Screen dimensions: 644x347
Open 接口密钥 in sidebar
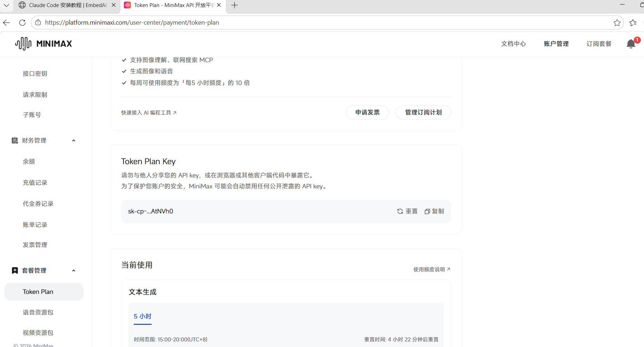coord(35,73)
